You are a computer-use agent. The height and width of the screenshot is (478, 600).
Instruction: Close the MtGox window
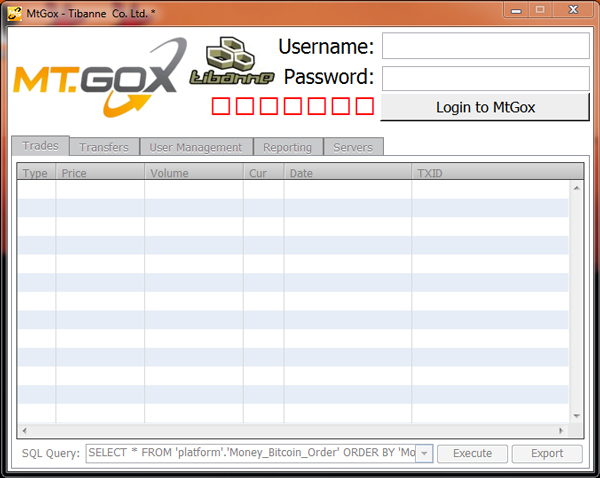(573, 10)
